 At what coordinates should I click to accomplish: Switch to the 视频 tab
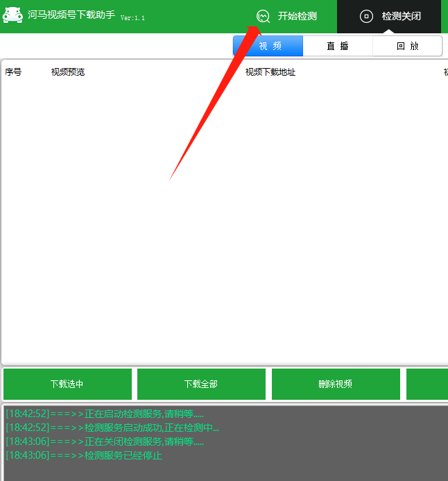pos(268,47)
